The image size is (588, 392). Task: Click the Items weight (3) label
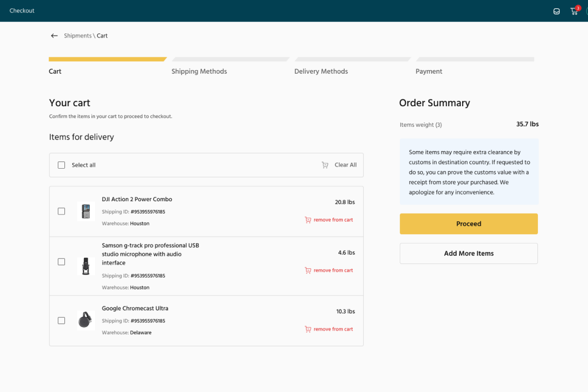coord(421,125)
